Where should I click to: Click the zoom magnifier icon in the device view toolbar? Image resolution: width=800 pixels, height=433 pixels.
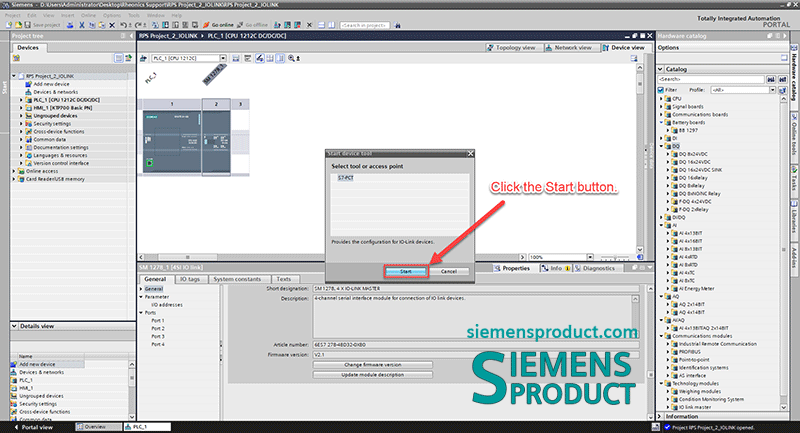291,58
